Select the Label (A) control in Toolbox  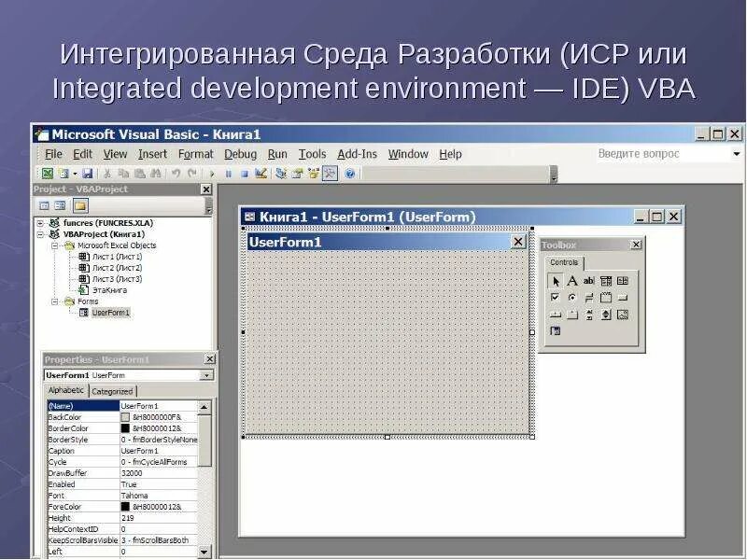tap(572, 281)
